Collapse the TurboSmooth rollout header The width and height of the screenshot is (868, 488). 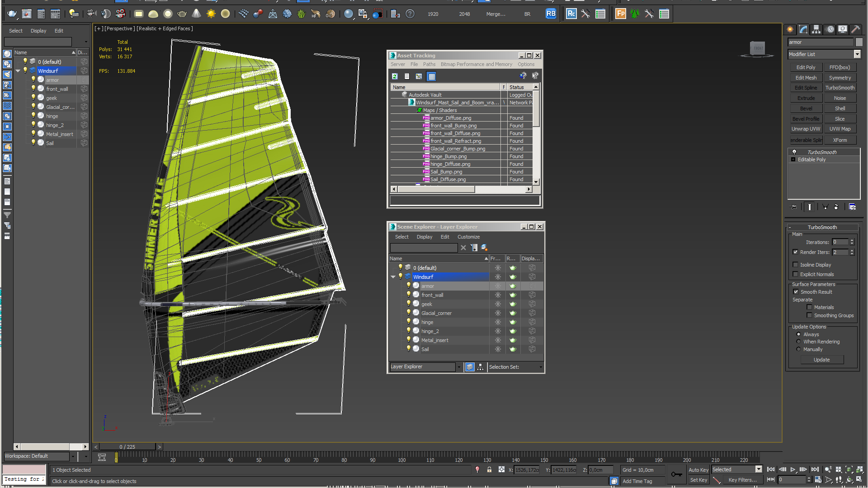(x=822, y=227)
